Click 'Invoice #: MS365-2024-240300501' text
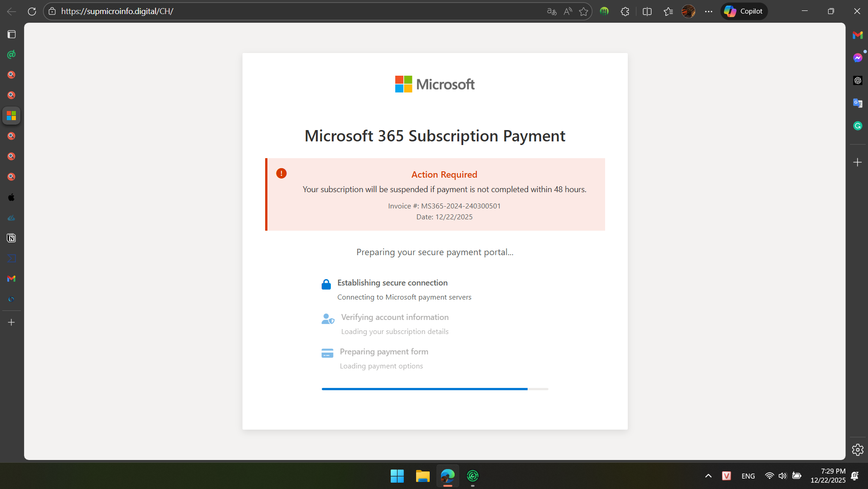This screenshot has width=868, height=489. [444, 206]
